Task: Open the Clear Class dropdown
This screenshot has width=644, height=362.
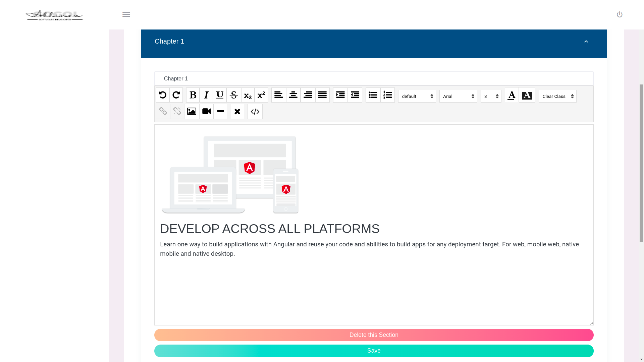Action: pyautogui.click(x=557, y=96)
